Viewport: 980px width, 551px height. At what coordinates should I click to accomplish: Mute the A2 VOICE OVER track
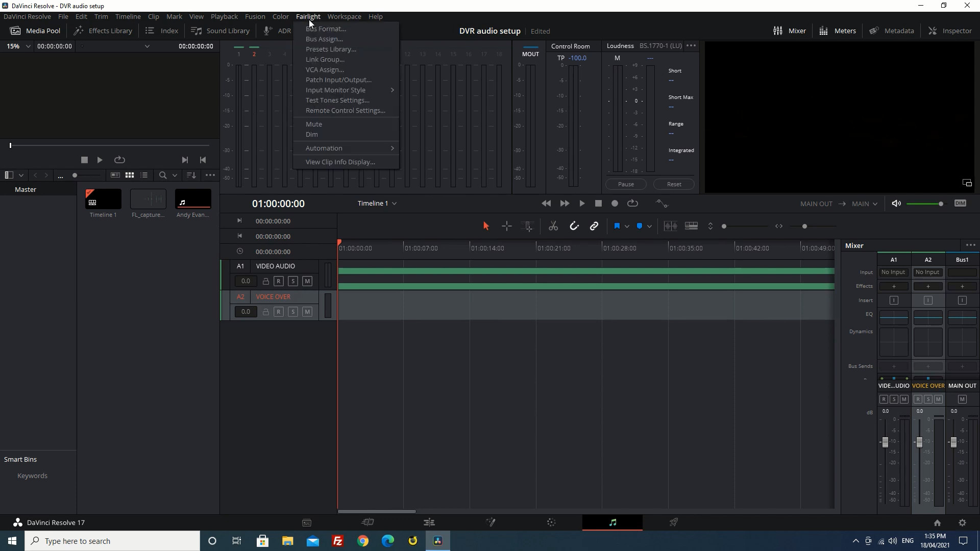point(307,312)
